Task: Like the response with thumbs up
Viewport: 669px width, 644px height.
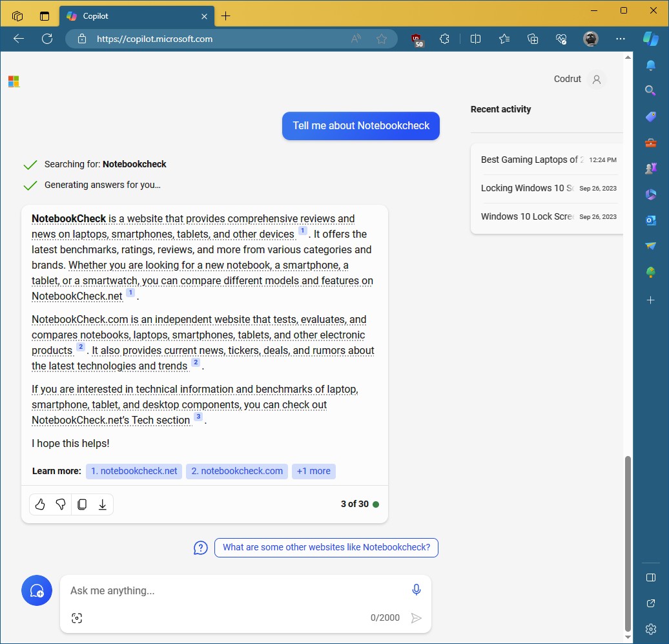Action: pos(40,504)
